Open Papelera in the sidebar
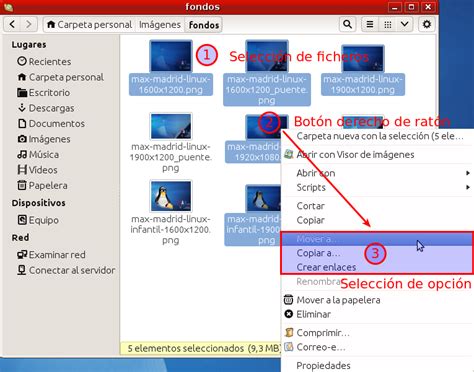Image resolution: width=474 pixels, height=372 pixels. point(42,185)
